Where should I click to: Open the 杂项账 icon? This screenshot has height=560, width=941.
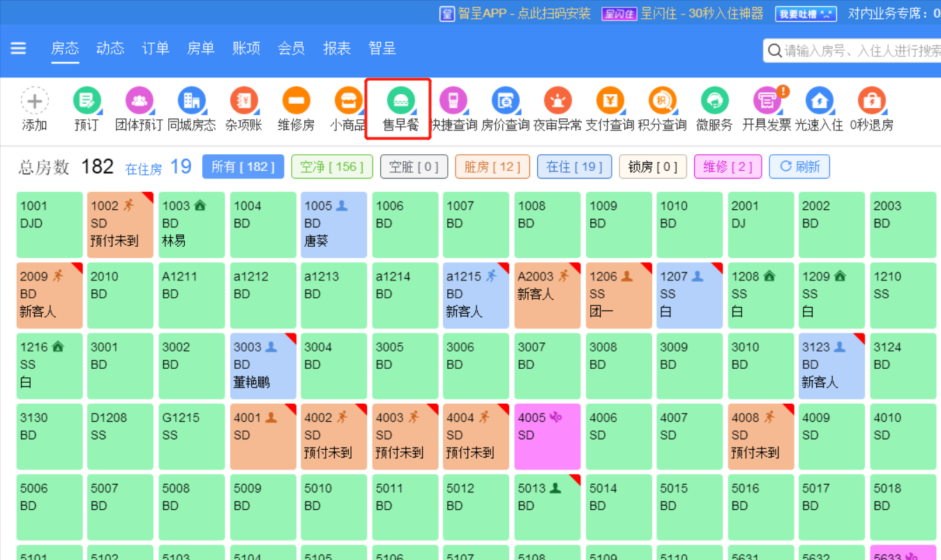tap(243, 101)
